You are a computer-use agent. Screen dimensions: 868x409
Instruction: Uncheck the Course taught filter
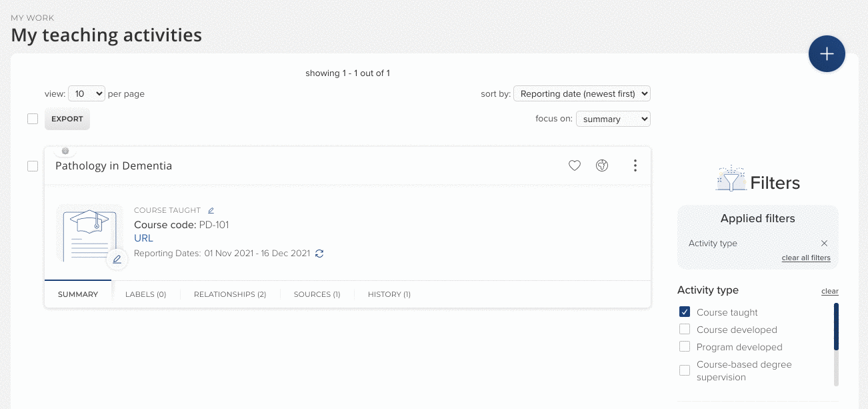[x=685, y=312]
